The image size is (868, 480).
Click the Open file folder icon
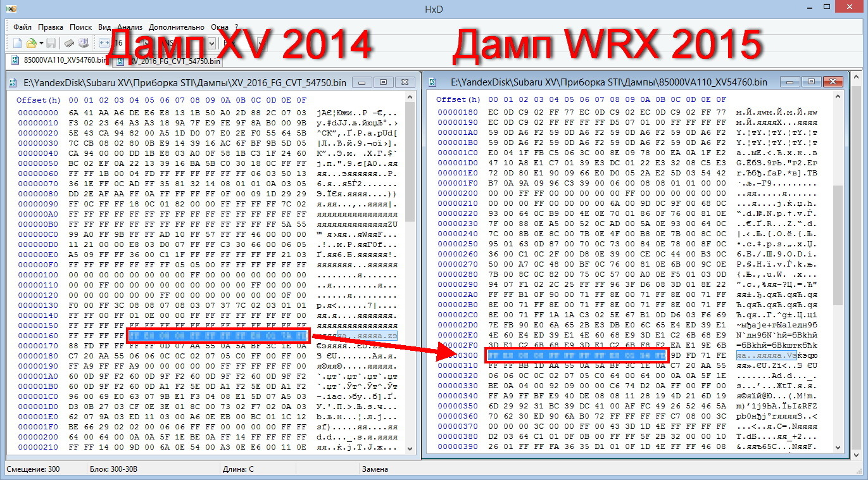[31, 43]
